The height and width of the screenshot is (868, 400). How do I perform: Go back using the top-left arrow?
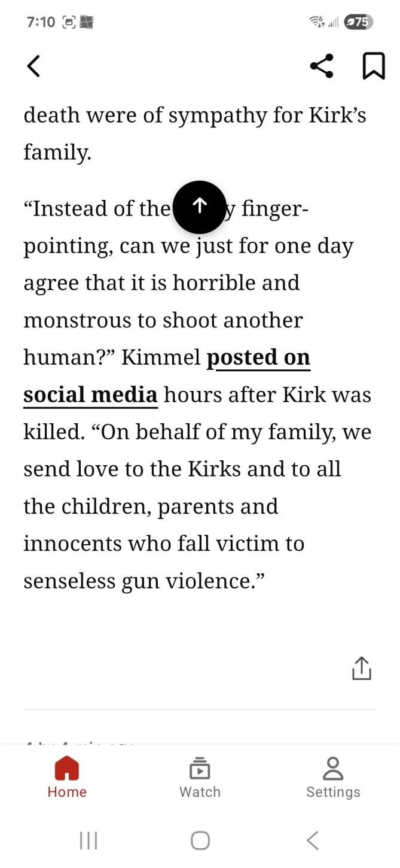coord(33,66)
